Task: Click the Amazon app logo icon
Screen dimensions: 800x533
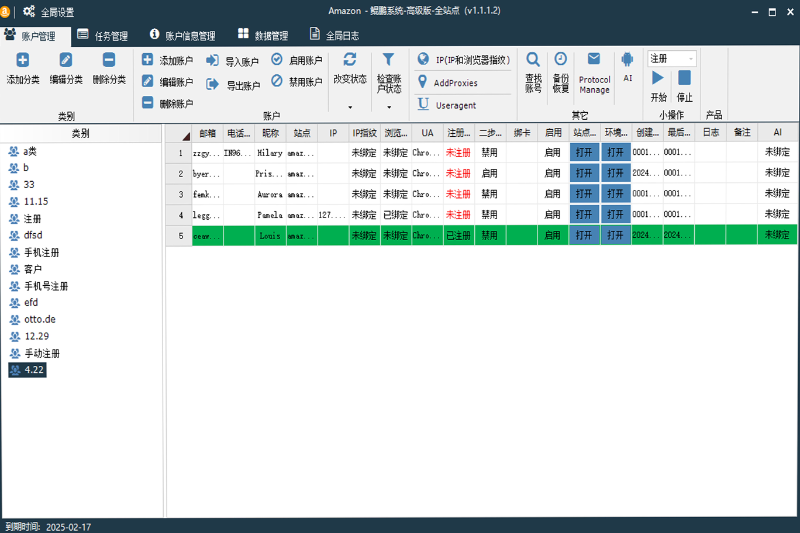Action: pyautogui.click(x=5, y=11)
